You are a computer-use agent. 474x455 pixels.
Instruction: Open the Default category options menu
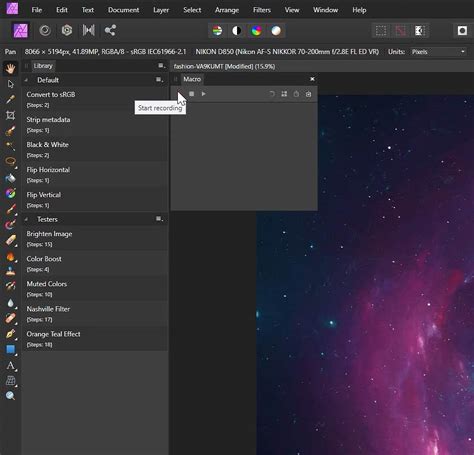(x=159, y=80)
